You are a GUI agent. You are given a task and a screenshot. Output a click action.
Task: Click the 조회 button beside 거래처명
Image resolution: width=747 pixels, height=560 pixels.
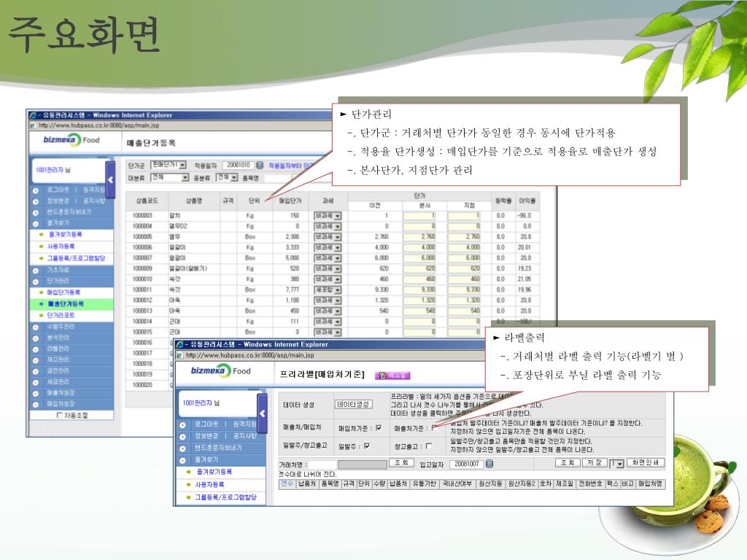click(x=402, y=463)
